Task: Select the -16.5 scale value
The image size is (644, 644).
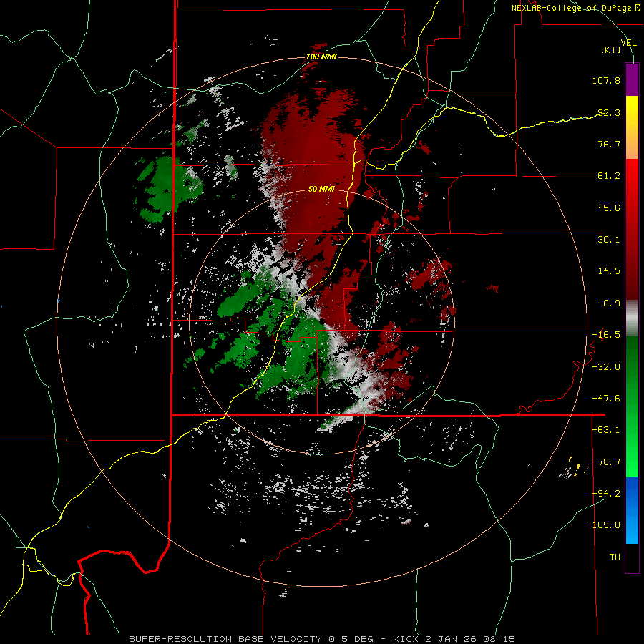Action: click(606, 335)
